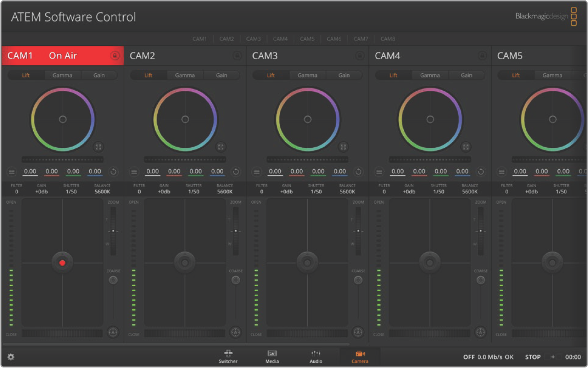Switch to the Audio page
Viewport: 588px width, 368px height.
316,357
